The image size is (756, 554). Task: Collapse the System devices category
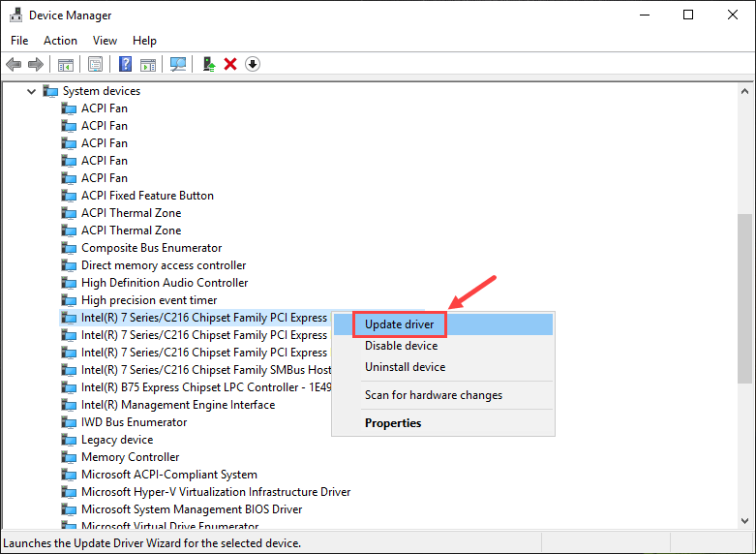click(x=32, y=91)
